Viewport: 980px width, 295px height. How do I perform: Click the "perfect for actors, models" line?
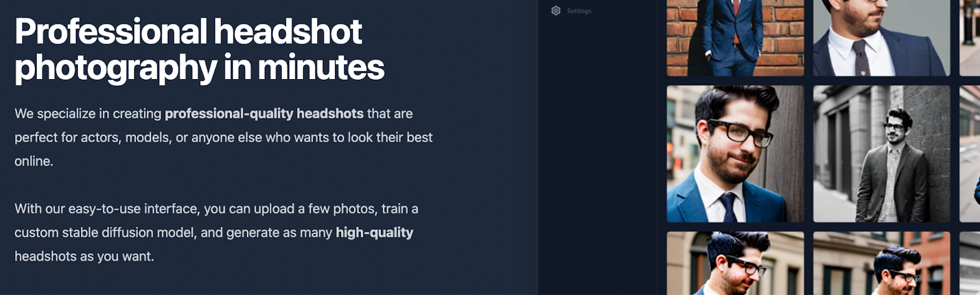pos(224,137)
